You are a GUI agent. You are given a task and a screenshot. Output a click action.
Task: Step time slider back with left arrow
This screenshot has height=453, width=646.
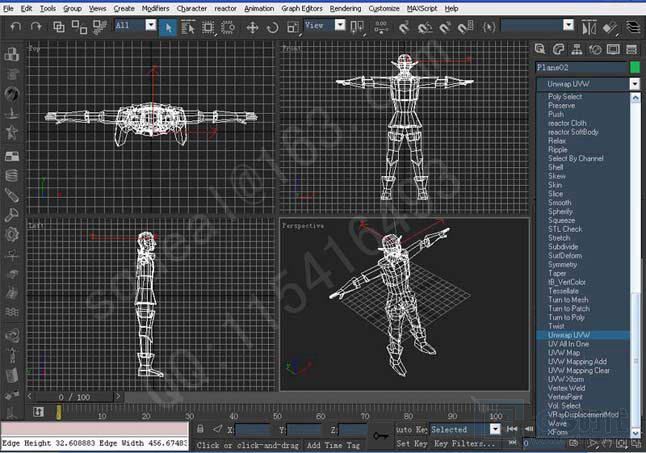pyautogui.click(x=30, y=396)
